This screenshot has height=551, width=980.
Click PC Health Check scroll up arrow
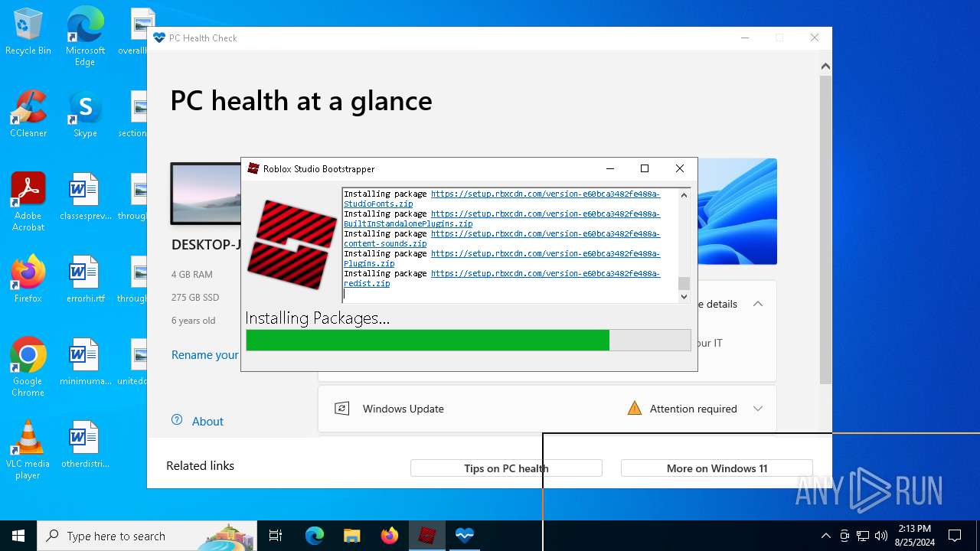pos(825,67)
